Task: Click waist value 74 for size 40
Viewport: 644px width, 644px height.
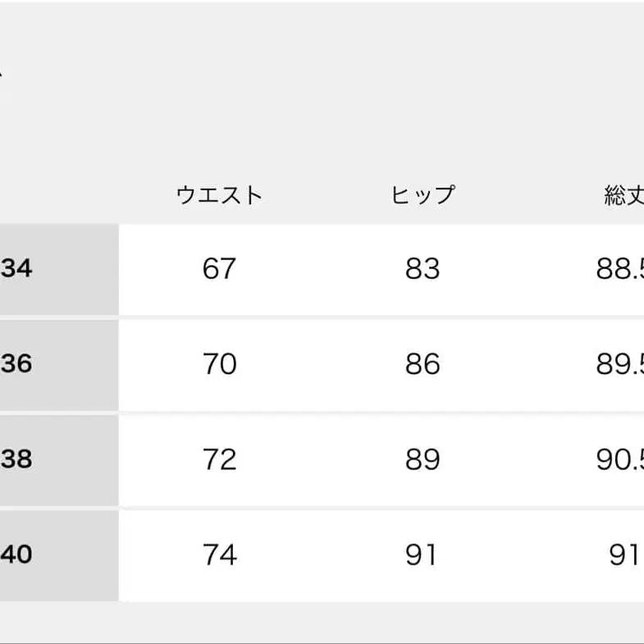Action: (220, 555)
